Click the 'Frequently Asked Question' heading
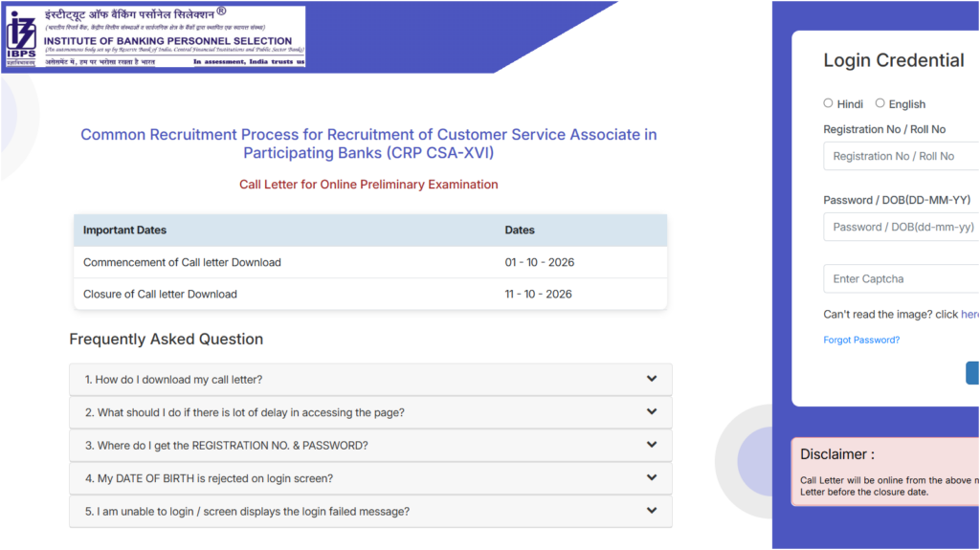 pos(167,340)
